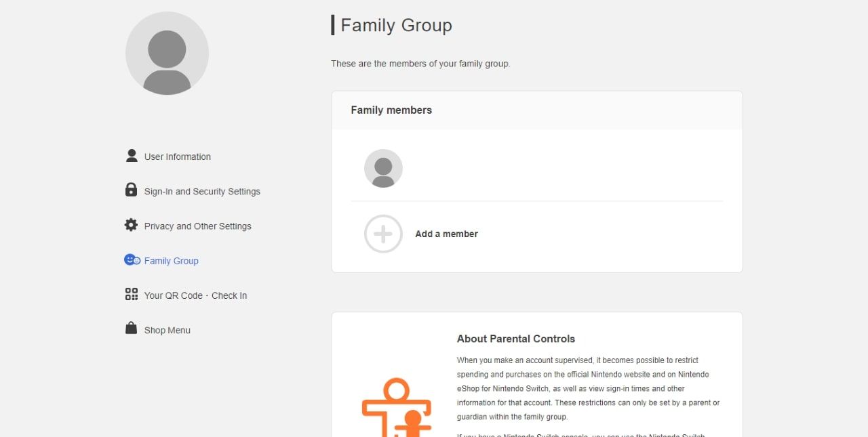Select Family Group in the sidebar
Image resolution: width=868 pixels, height=437 pixels.
point(171,260)
